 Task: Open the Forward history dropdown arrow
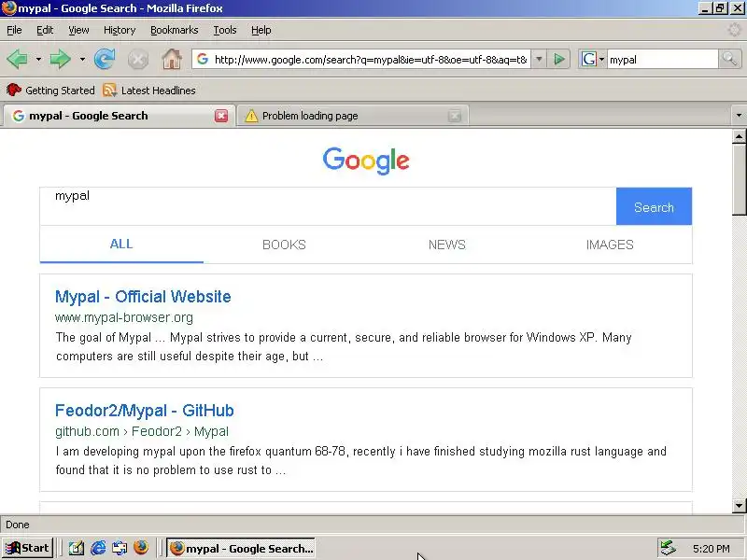click(82, 60)
